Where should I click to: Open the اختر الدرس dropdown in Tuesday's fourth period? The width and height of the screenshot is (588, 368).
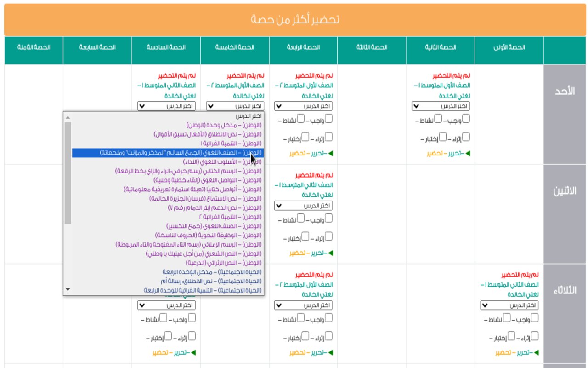click(304, 305)
